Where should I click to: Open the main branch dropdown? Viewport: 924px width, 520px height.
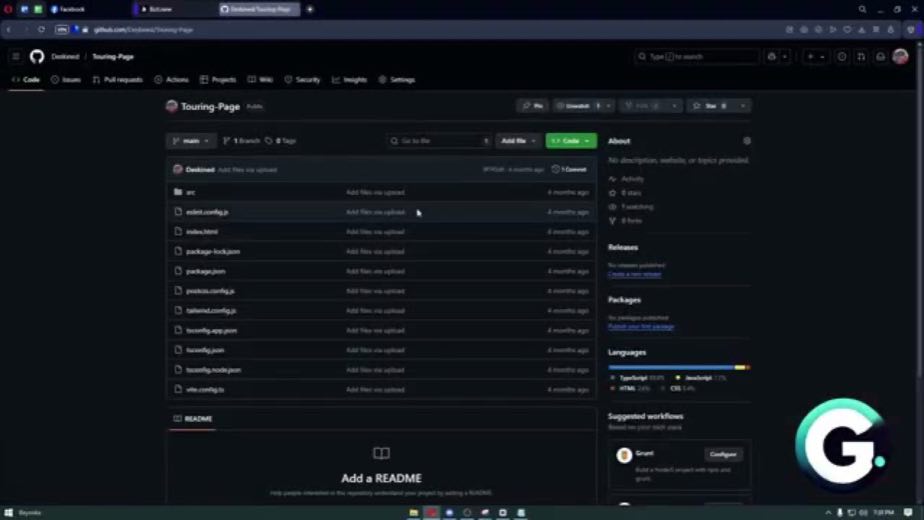point(191,141)
